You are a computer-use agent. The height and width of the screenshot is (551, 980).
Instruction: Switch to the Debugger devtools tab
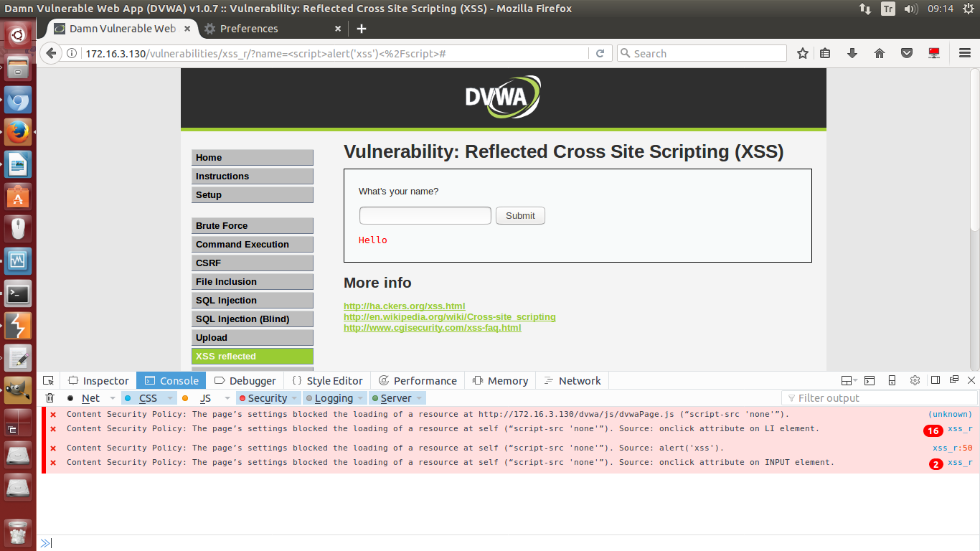click(x=245, y=380)
